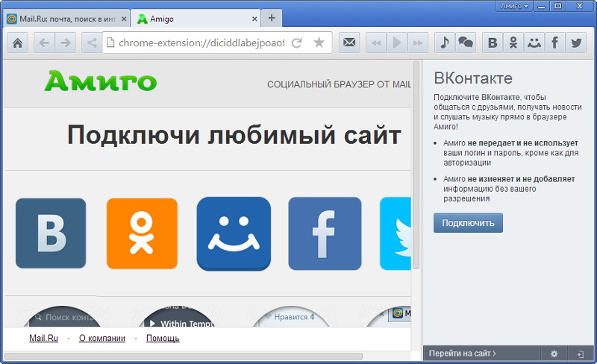This screenshot has height=364, width=597.
Task: Open the mail envelope icon
Action: click(349, 43)
